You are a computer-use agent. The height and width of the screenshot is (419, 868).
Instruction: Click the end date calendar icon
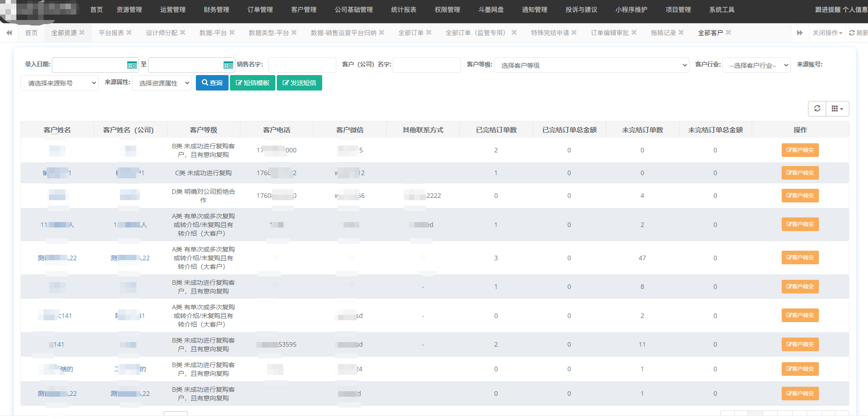click(x=228, y=65)
